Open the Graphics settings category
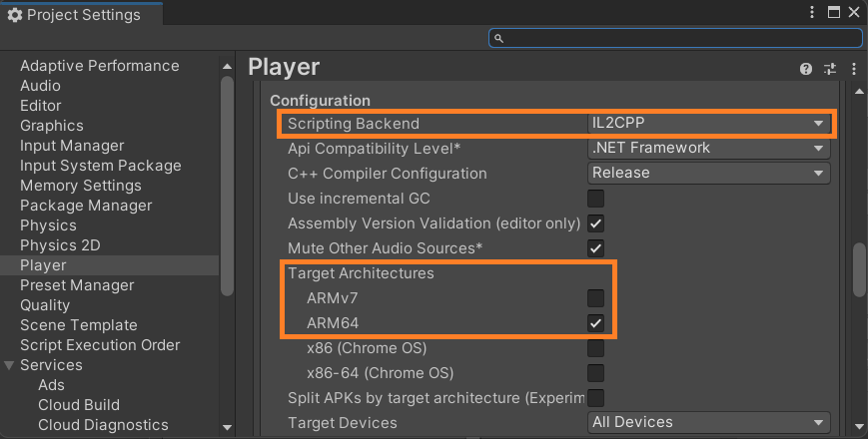This screenshot has width=868, height=439. (52, 126)
